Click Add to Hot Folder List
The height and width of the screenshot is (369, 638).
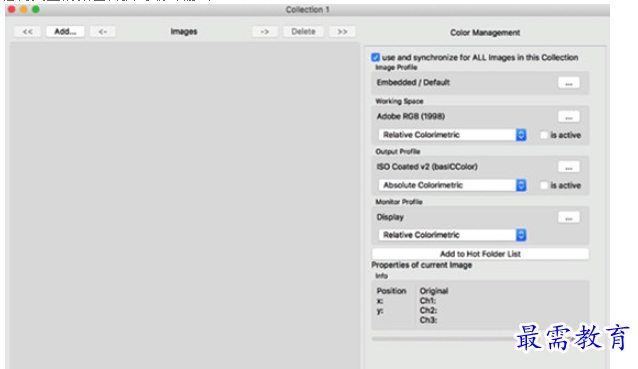click(480, 254)
